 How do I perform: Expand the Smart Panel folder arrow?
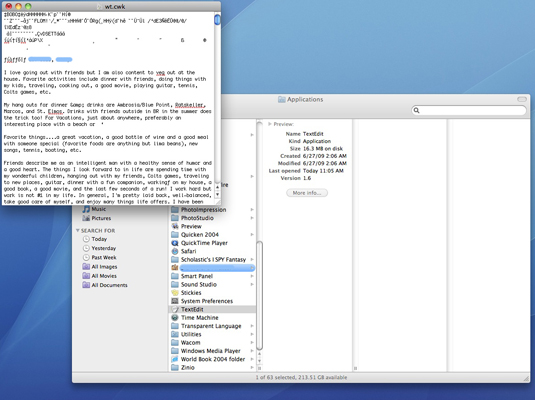tap(252, 276)
